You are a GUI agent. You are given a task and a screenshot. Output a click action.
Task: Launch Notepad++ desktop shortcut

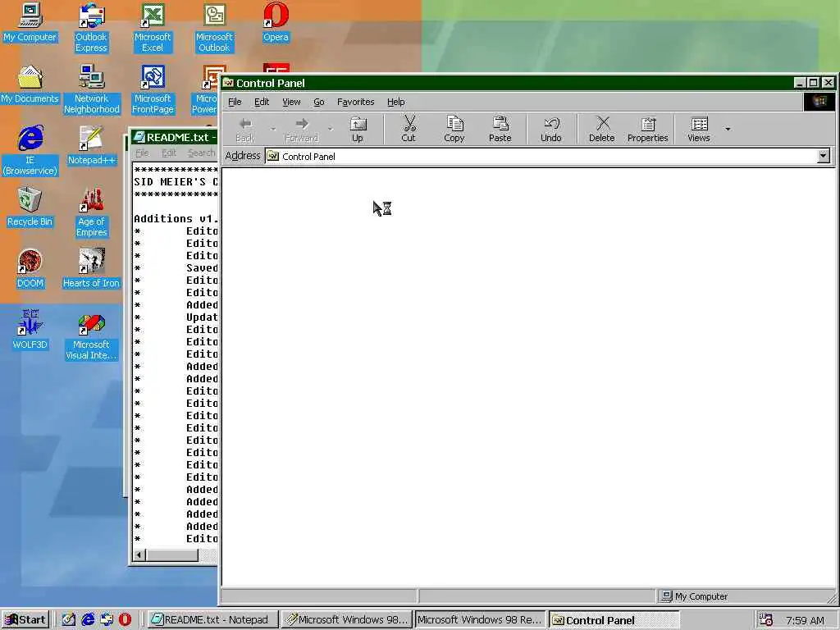(91, 146)
